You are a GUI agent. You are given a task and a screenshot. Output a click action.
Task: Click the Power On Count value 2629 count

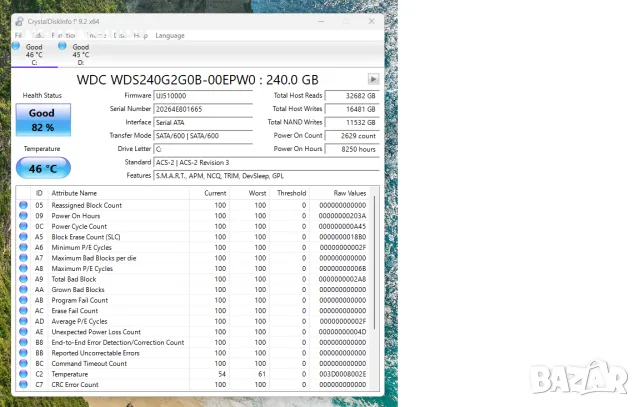click(352, 136)
